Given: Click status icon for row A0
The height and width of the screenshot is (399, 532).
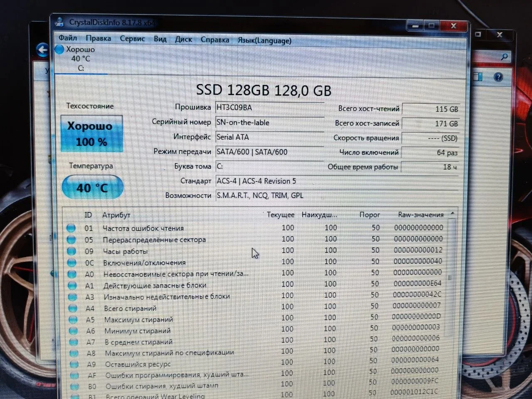Looking at the screenshot, I should [x=72, y=274].
